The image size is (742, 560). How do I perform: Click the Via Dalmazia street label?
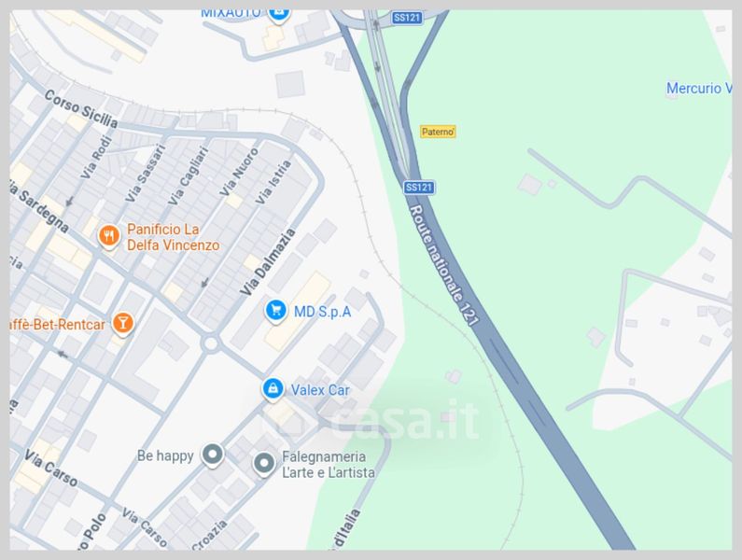click(x=267, y=261)
